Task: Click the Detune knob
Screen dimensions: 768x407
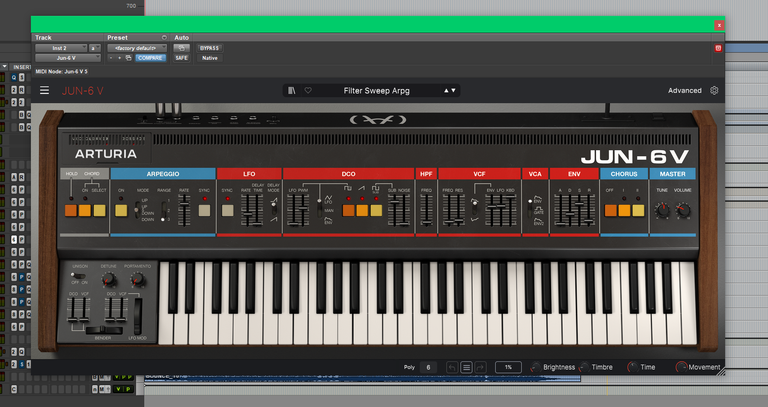Action: [108, 280]
